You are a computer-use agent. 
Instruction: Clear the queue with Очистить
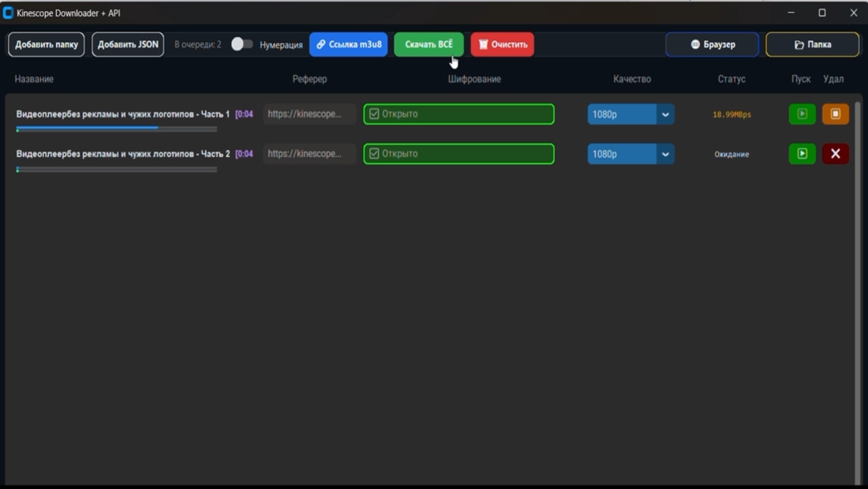coord(502,44)
